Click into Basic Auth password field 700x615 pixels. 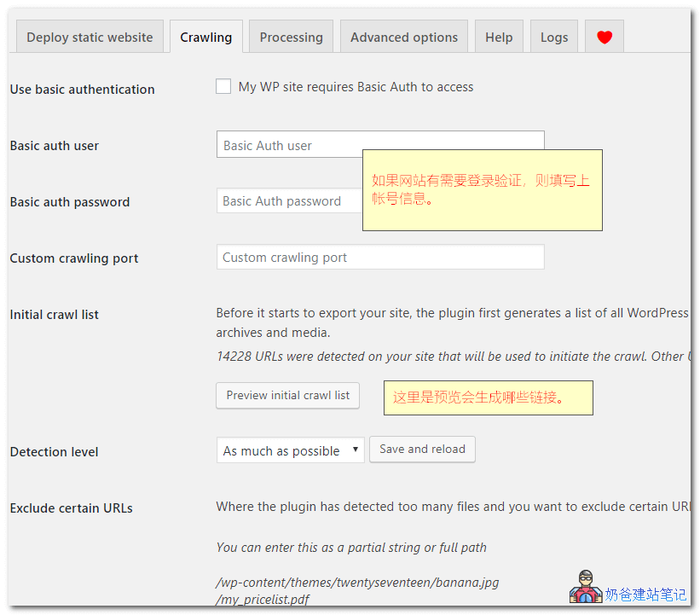click(x=288, y=201)
